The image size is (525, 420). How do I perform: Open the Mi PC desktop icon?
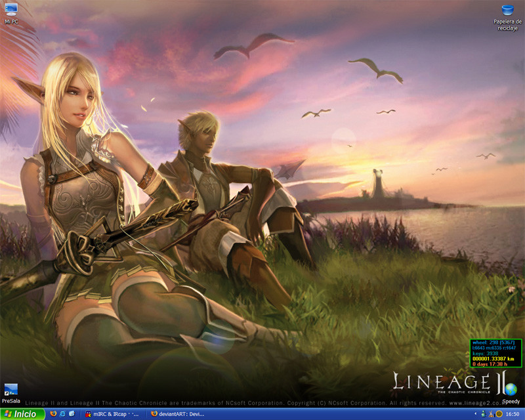(11, 13)
